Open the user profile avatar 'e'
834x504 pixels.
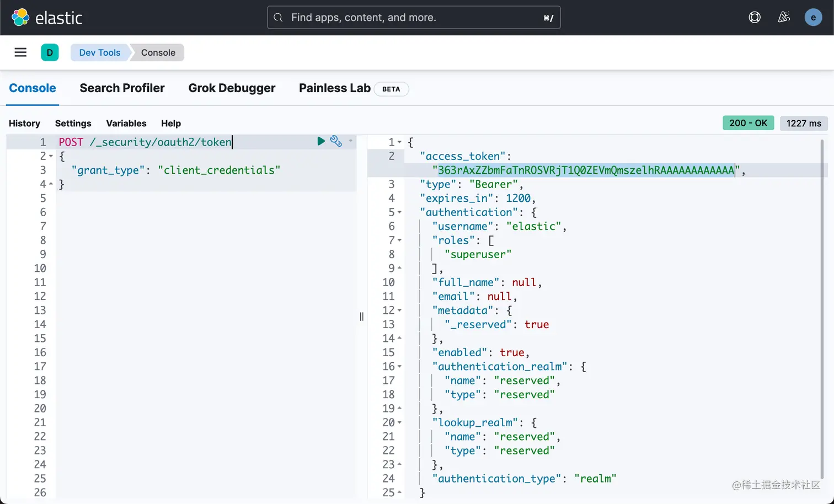tap(813, 17)
